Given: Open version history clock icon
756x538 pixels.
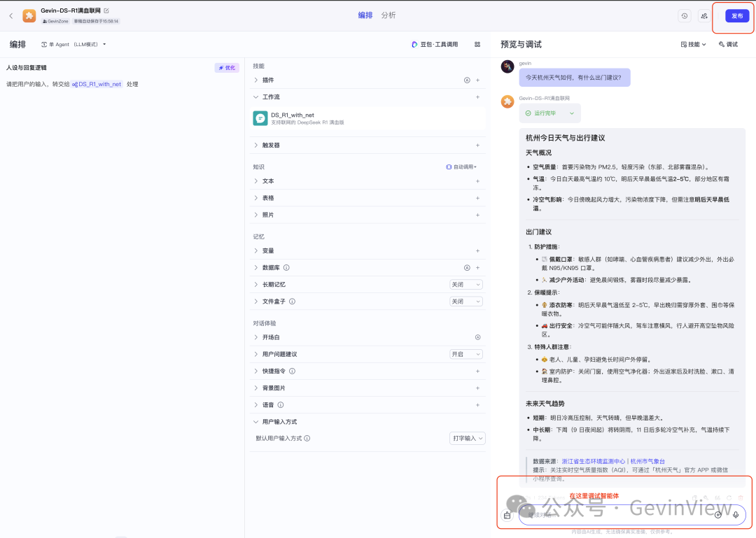Looking at the screenshot, I should [684, 16].
